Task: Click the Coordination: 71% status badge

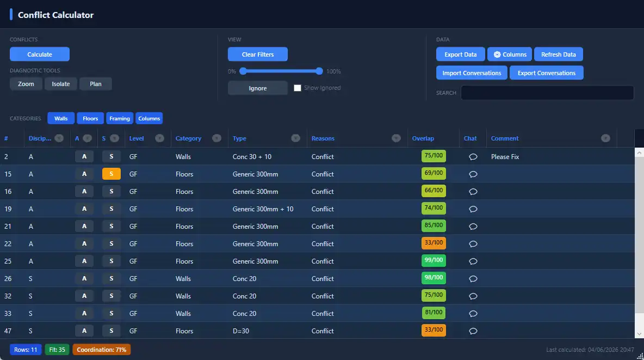Action: click(102, 350)
